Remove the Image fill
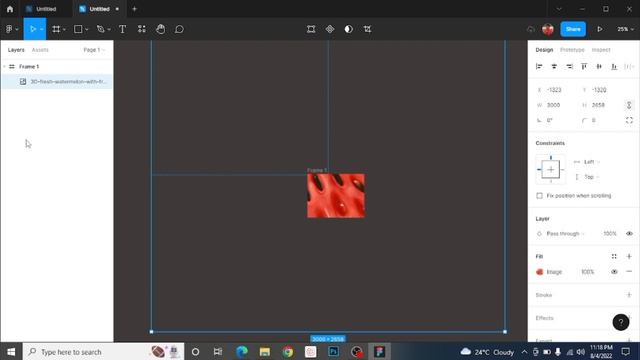 coord(629,271)
